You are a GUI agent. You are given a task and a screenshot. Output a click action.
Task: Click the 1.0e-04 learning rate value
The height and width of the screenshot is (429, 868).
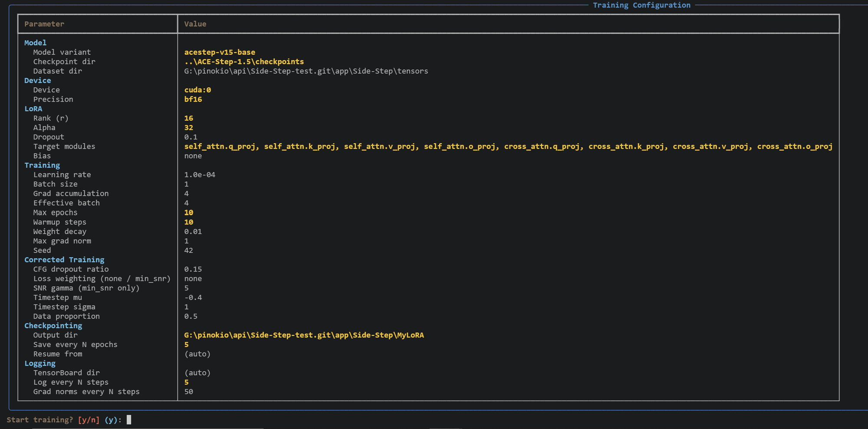(200, 175)
